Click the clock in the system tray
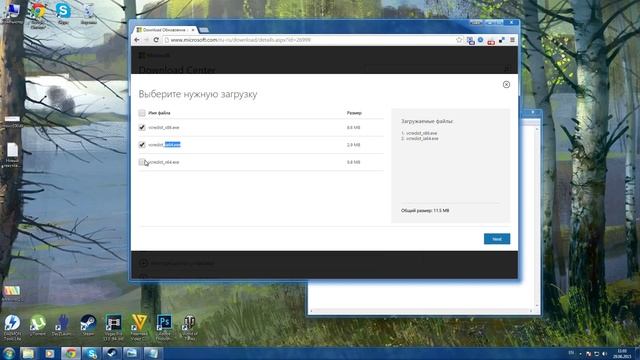 [622, 353]
